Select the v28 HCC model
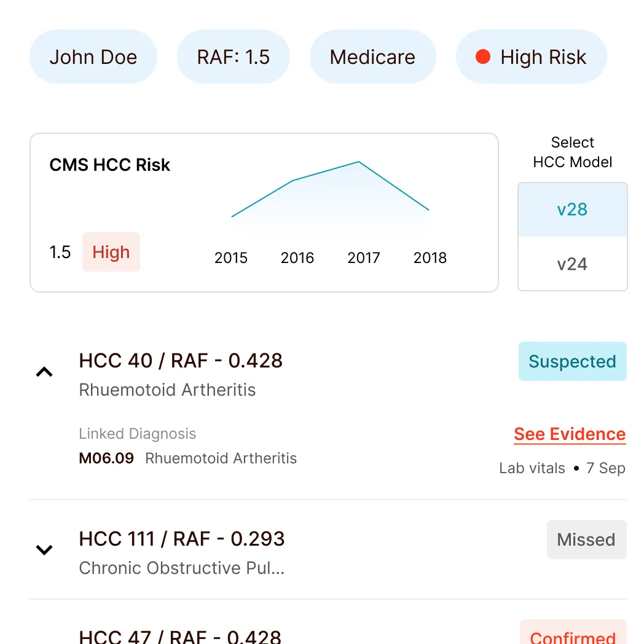The height and width of the screenshot is (644, 644). click(x=572, y=210)
